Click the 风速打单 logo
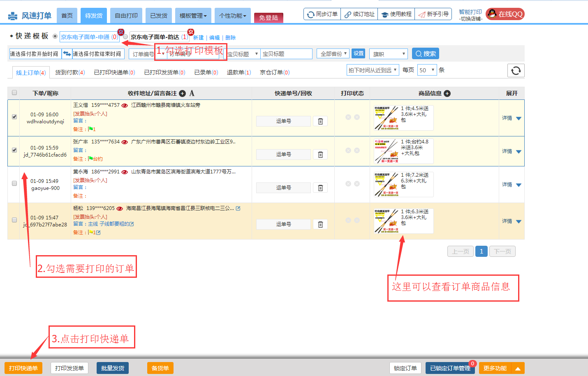Image resolution: width=588 pixels, height=376 pixels. click(30, 16)
